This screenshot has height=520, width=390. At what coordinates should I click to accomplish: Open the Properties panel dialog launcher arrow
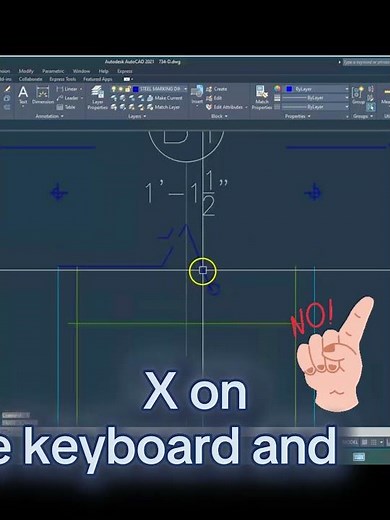(x=347, y=116)
